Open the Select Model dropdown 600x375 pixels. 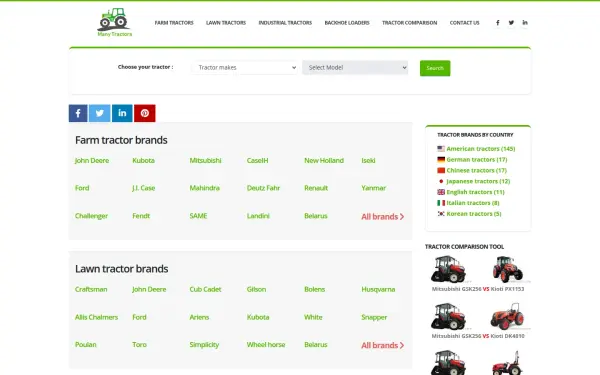pos(355,67)
